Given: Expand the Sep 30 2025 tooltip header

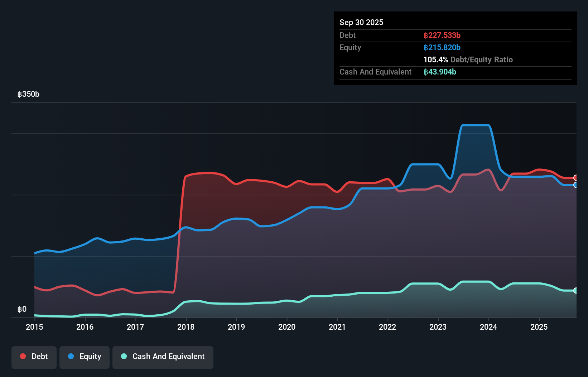Looking at the screenshot, I should pos(361,22).
